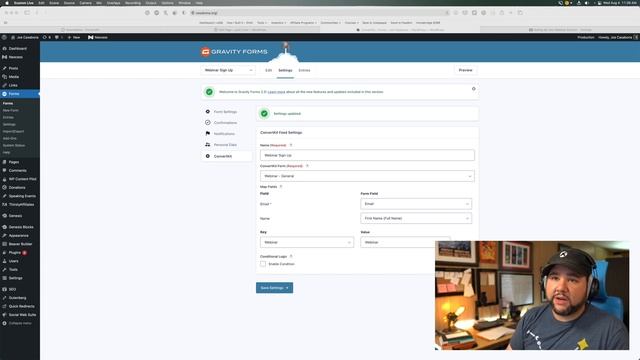Viewport: 640px width, 360px height.
Task: Click New Form in Forms submenu
Action: [11, 110]
